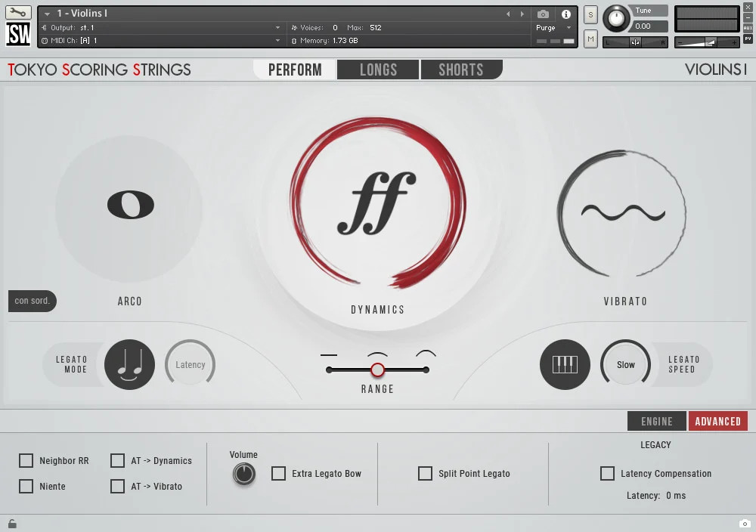Open the MIDI Ch dropdown
This screenshot has height=532, width=756.
click(x=160, y=41)
